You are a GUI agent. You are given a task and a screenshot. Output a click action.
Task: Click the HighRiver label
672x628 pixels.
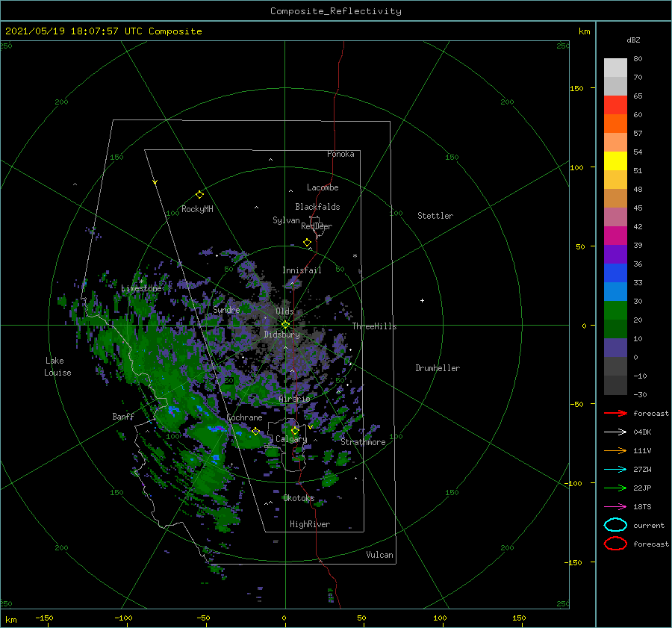[x=310, y=524]
